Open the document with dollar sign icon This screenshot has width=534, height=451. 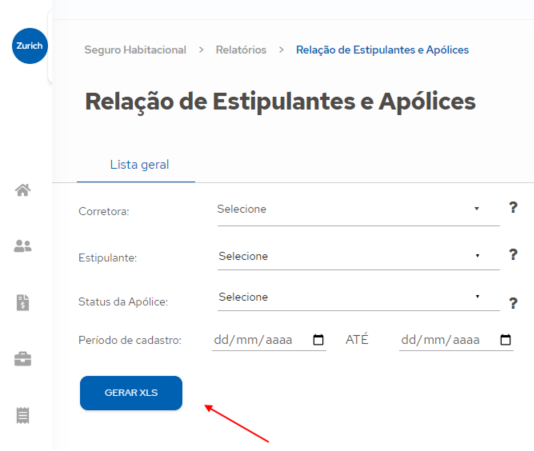pos(23,302)
